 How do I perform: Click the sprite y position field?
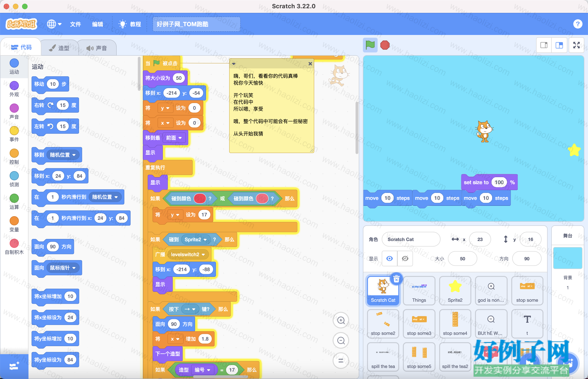[x=530, y=239]
